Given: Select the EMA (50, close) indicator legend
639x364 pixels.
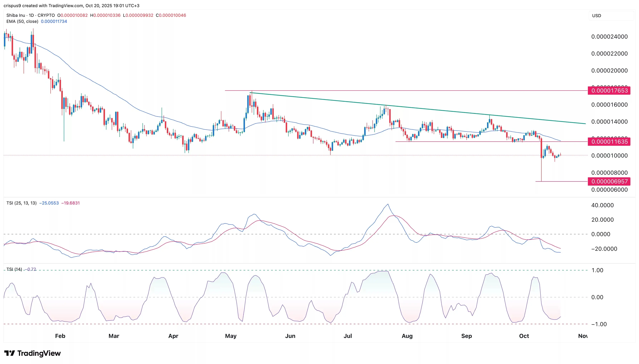Looking at the screenshot, I should click(22, 21).
